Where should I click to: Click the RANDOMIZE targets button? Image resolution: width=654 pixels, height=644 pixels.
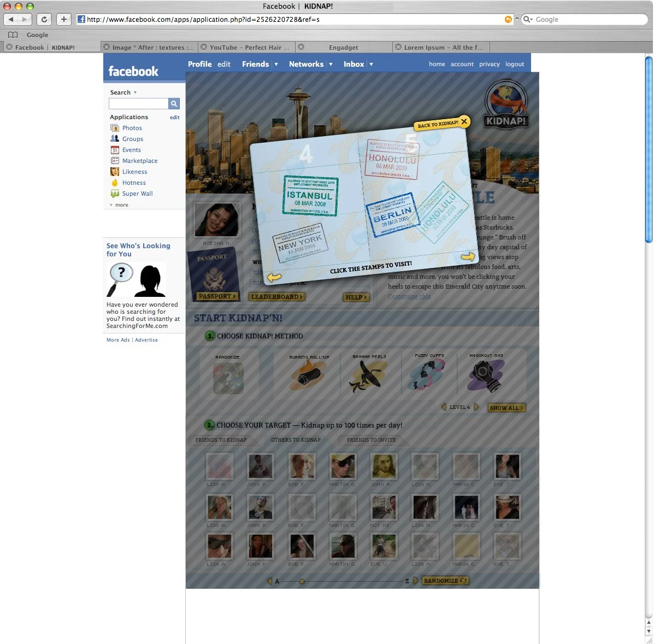445,581
